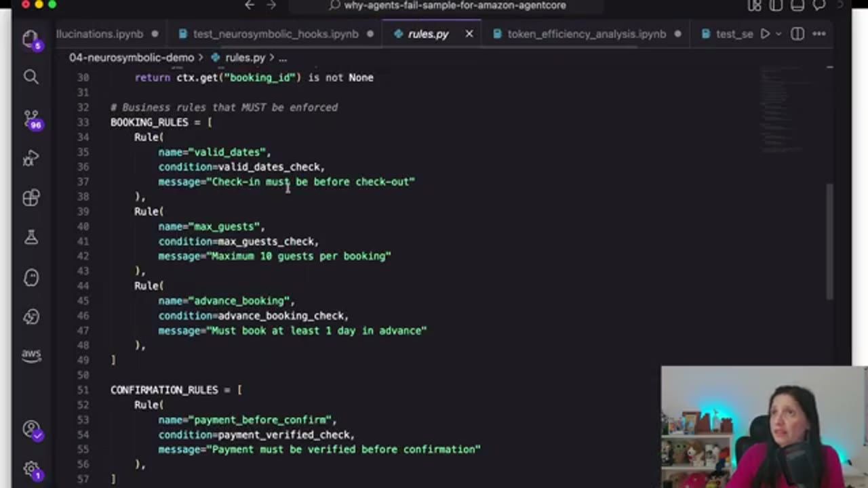Open the editor More Actions ellipsis

click(x=819, y=34)
